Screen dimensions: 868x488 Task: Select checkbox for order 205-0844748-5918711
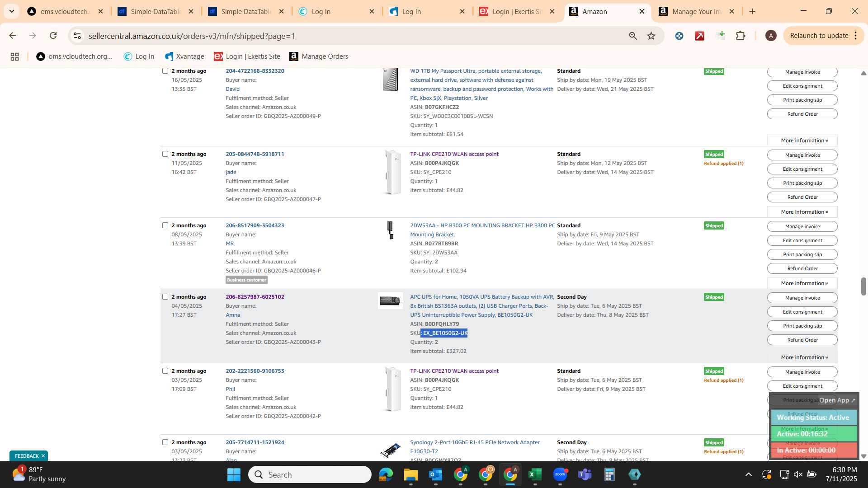click(165, 154)
